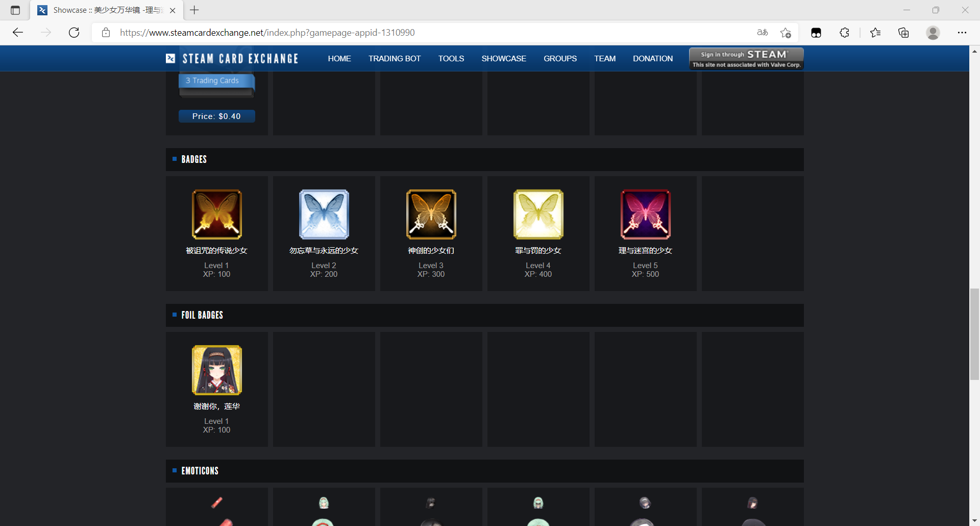Viewport: 980px width, 526px height.
Task: Open the TOOLS navigation item
Action: pyautogui.click(x=451, y=59)
